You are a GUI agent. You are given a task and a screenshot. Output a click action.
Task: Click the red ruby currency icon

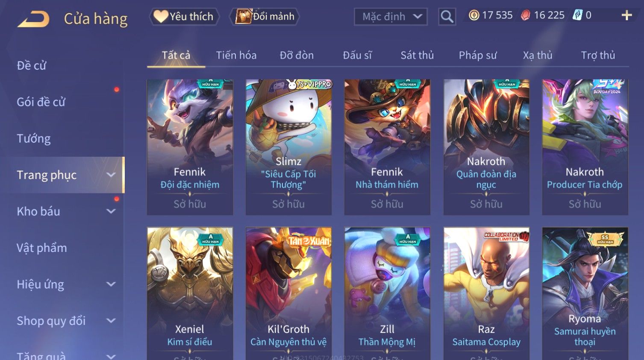526,15
